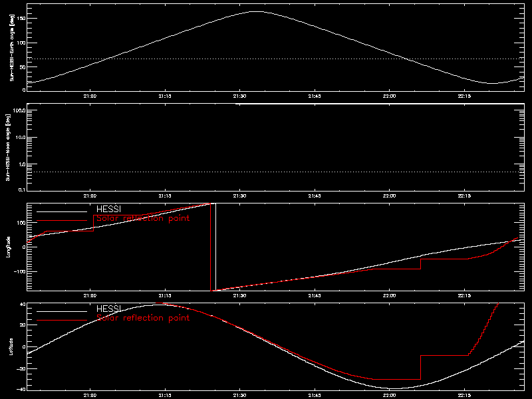Click the 150 value on Sun-HESSI-Earth axis

point(21,19)
